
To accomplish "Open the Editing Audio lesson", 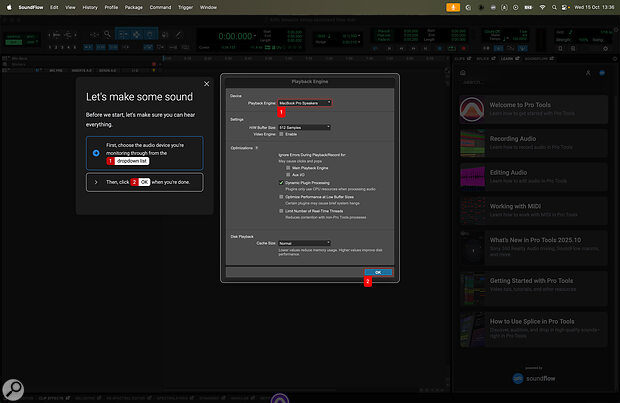I will coord(533,176).
